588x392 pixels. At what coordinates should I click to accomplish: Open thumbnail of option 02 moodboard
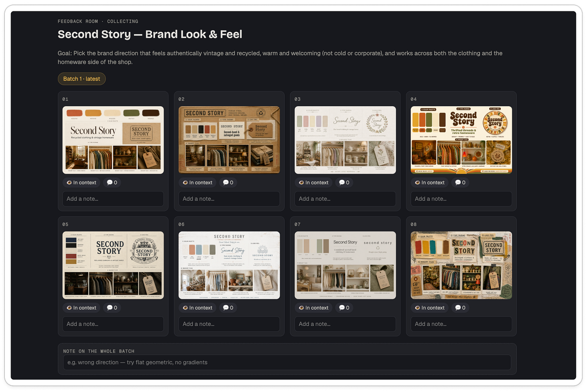(x=229, y=140)
